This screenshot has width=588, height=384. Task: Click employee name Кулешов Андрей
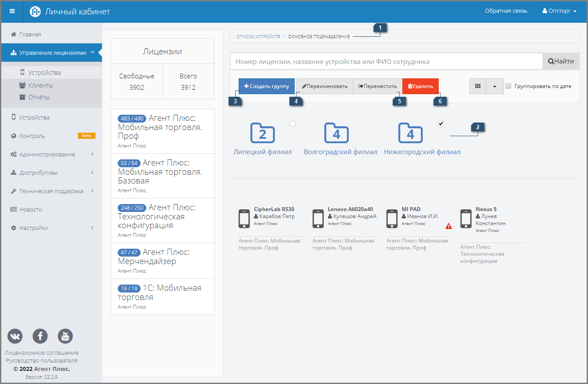coord(355,216)
